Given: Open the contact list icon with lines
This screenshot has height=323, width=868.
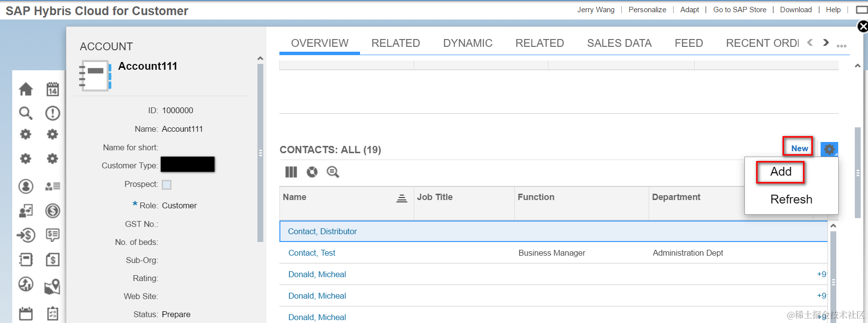Looking at the screenshot, I should (53, 186).
